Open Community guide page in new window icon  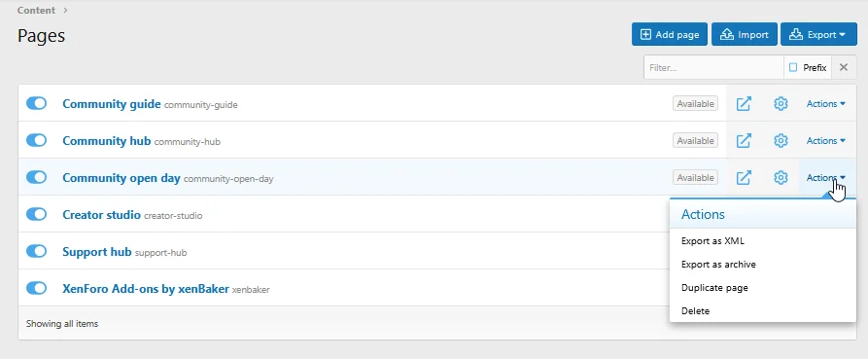pyautogui.click(x=744, y=103)
